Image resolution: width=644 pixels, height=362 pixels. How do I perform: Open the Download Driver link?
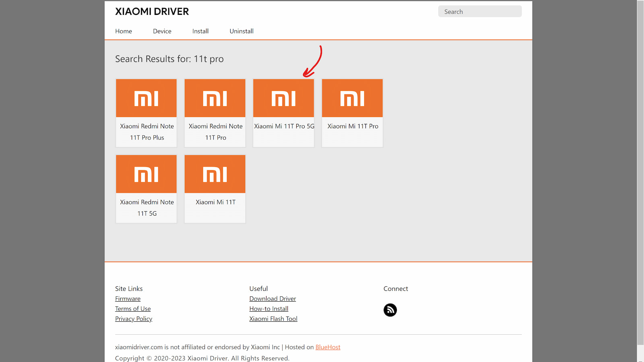pyautogui.click(x=272, y=299)
